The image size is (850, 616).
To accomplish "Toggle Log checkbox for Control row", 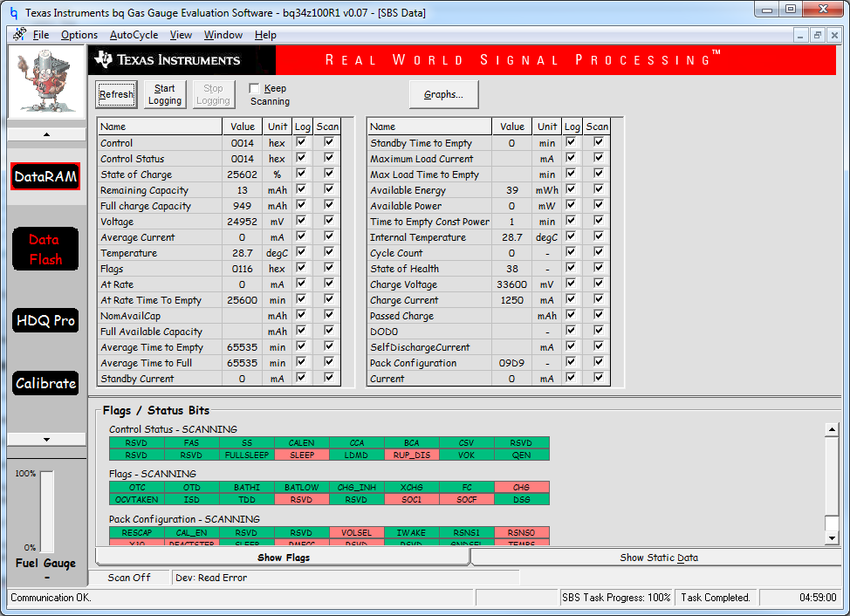I will pyautogui.click(x=301, y=142).
